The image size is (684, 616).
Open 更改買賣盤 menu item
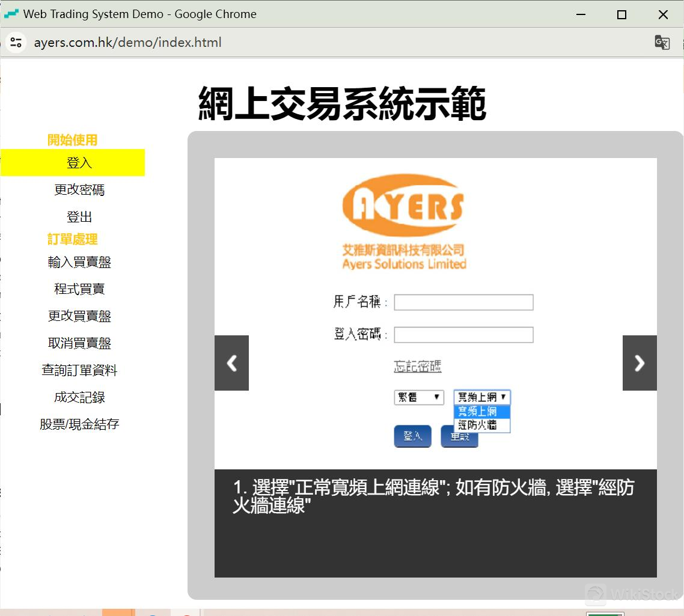point(79,316)
